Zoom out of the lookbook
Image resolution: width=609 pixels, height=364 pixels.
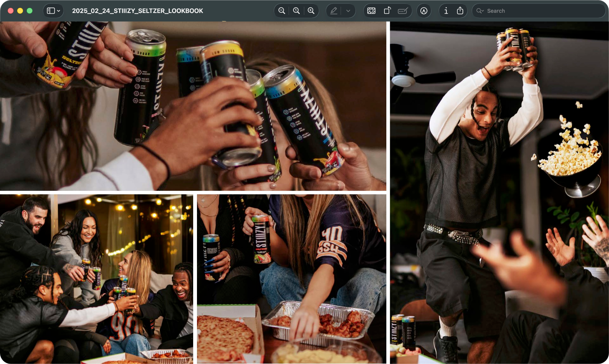point(281,10)
